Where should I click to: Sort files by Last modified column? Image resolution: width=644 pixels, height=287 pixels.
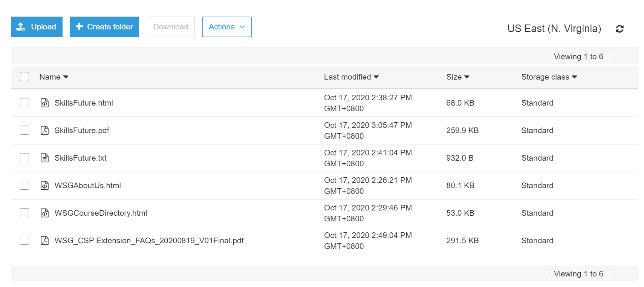[x=351, y=77]
